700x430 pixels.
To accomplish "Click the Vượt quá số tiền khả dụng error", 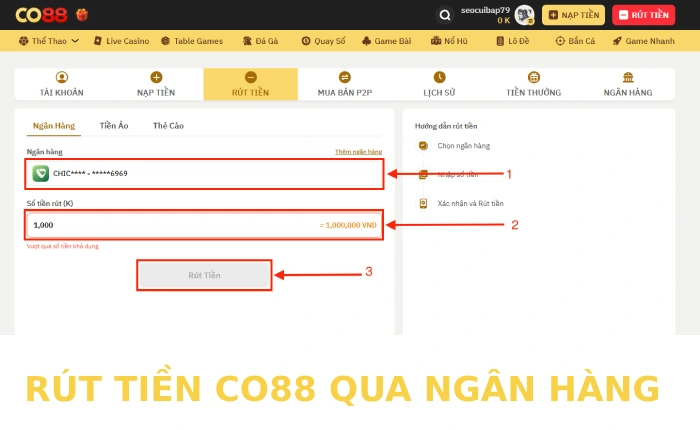I will pyautogui.click(x=62, y=246).
